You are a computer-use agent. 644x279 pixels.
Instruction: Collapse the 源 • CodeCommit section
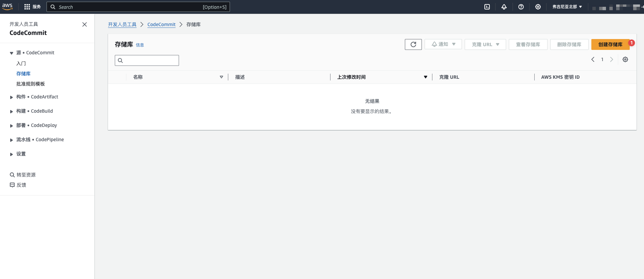pyautogui.click(x=12, y=53)
